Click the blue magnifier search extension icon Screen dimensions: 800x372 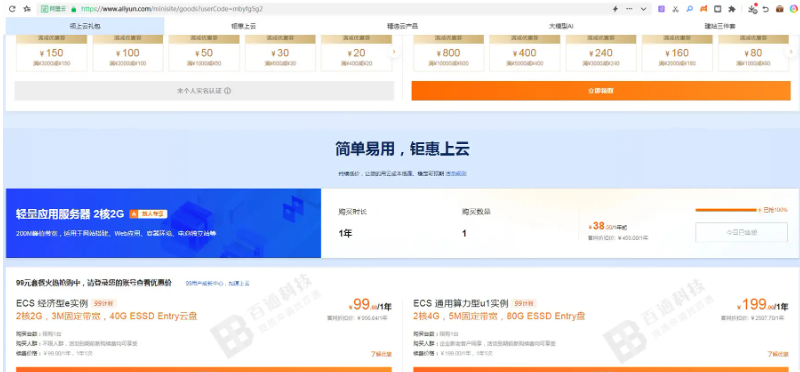click(689, 9)
